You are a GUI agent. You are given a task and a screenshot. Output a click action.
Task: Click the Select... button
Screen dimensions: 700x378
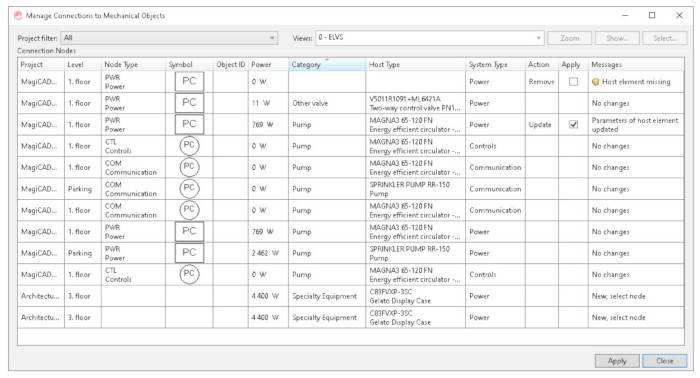(x=665, y=38)
